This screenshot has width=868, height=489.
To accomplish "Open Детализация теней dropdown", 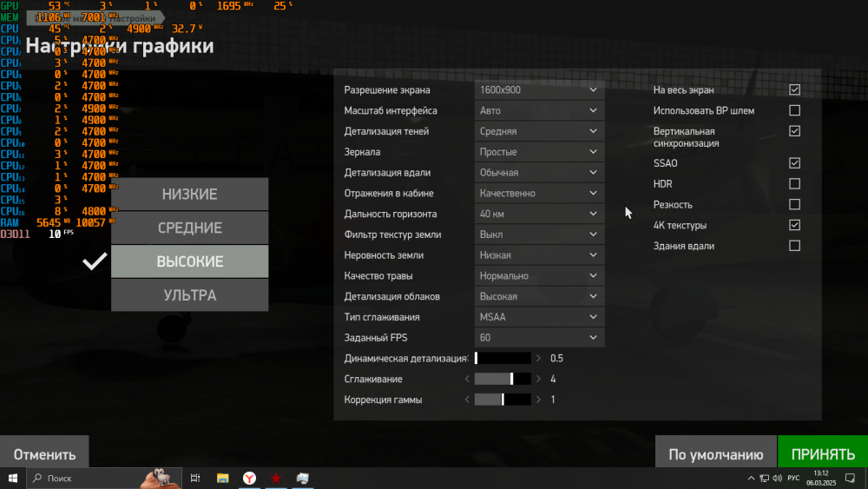I will tap(539, 131).
